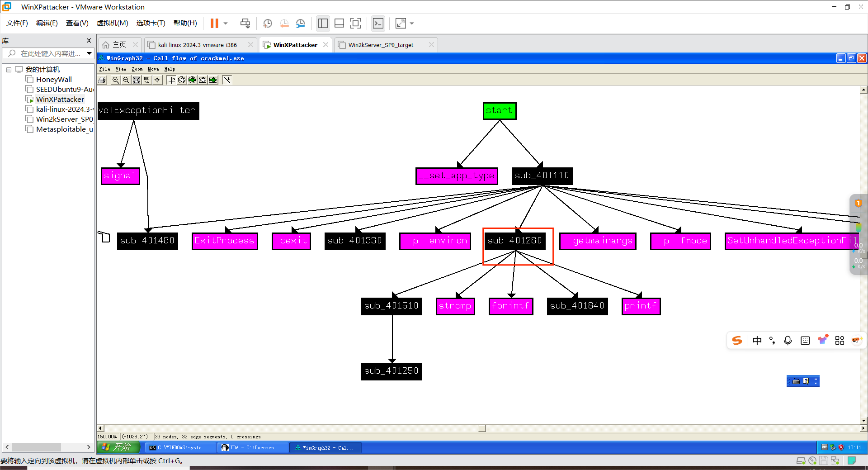Click the crosshair center-origin icon
868x470 pixels.
coord(157,80)
